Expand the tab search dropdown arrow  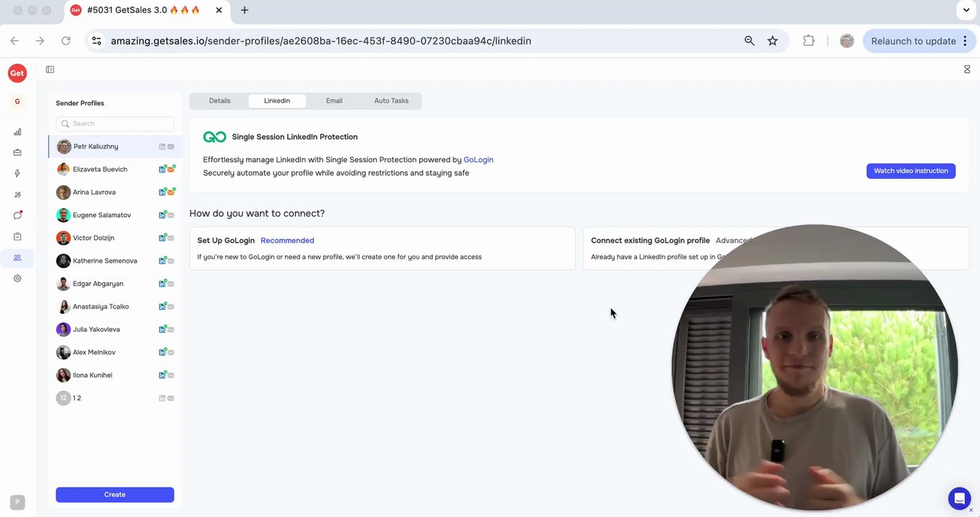[966, 10]
